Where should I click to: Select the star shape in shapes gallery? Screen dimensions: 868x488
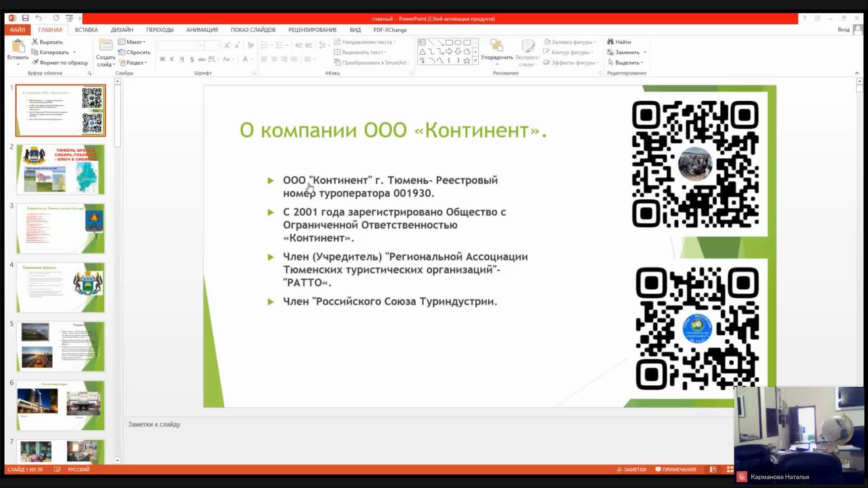click(x=467, y=61)
